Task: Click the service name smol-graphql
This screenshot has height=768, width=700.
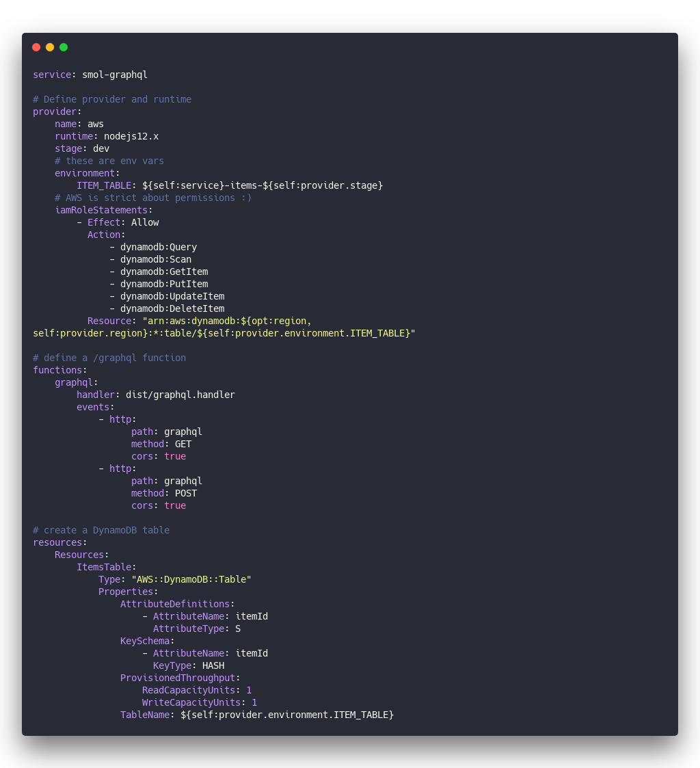Action: (x=115, y=75)
